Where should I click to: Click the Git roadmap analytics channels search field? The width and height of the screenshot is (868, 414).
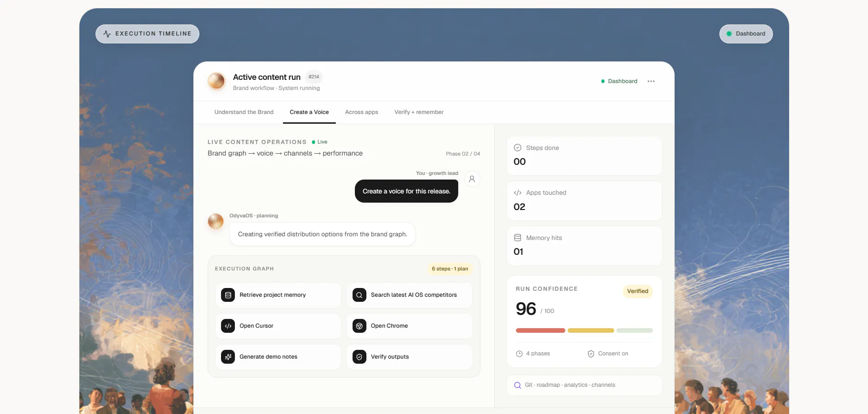[x=584, y=385]
